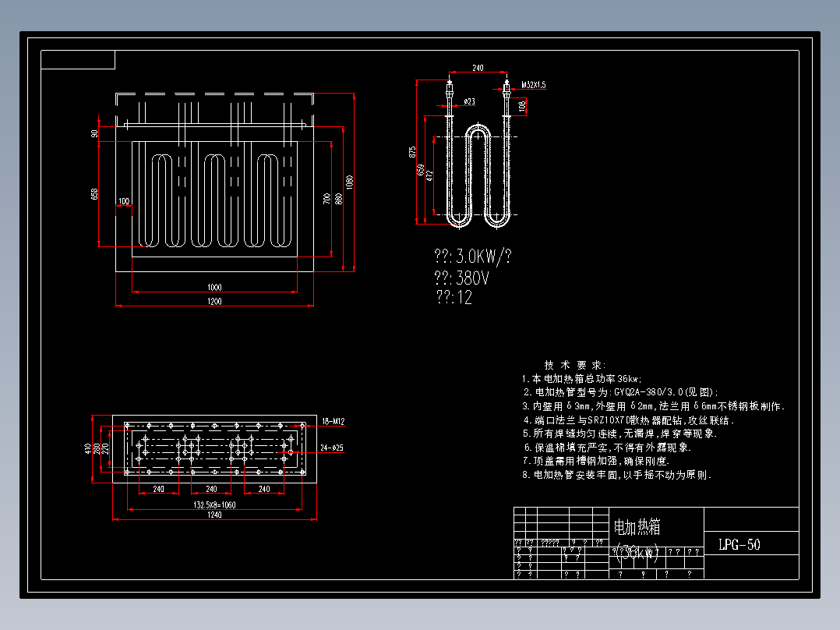
Task: Click the 659 dimension text
Action: (421, 170)
